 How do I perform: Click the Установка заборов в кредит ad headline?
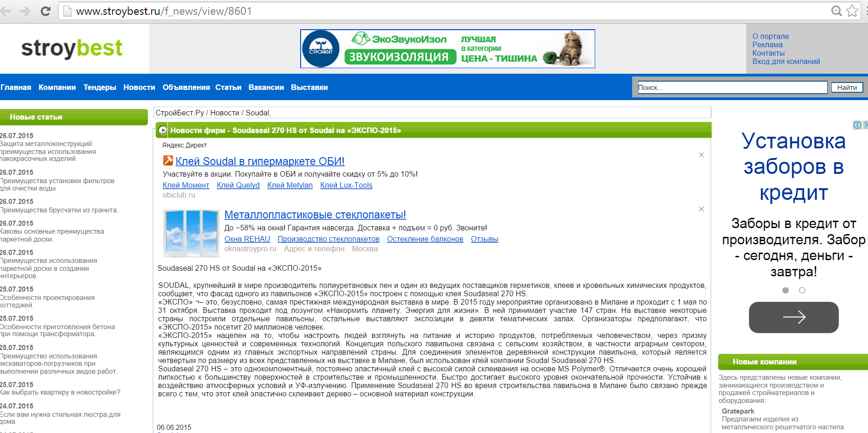[794, 166]
